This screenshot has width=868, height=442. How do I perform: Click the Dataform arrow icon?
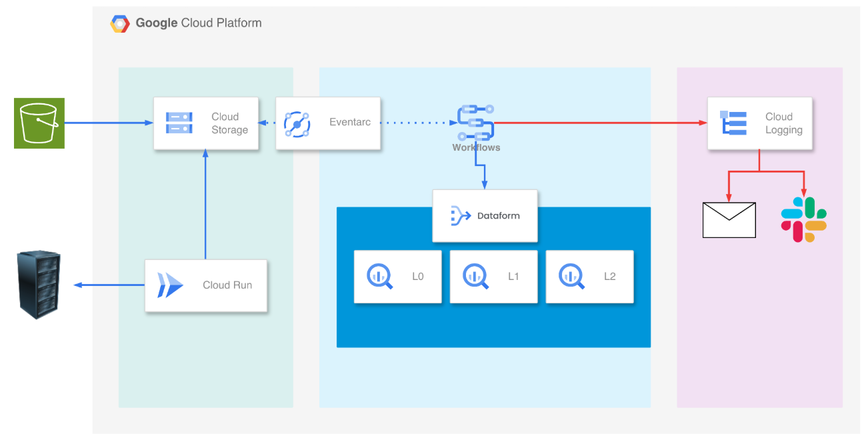(461, 215)
